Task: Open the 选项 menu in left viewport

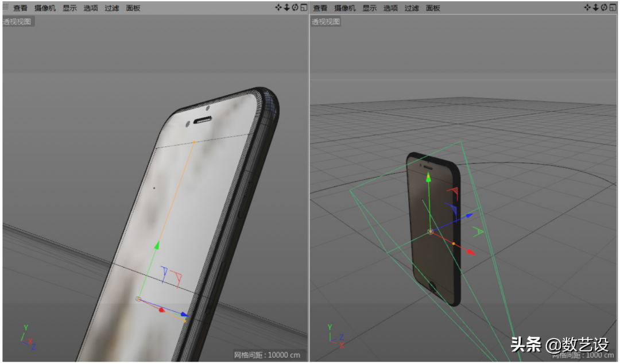Action: (91, 8)
